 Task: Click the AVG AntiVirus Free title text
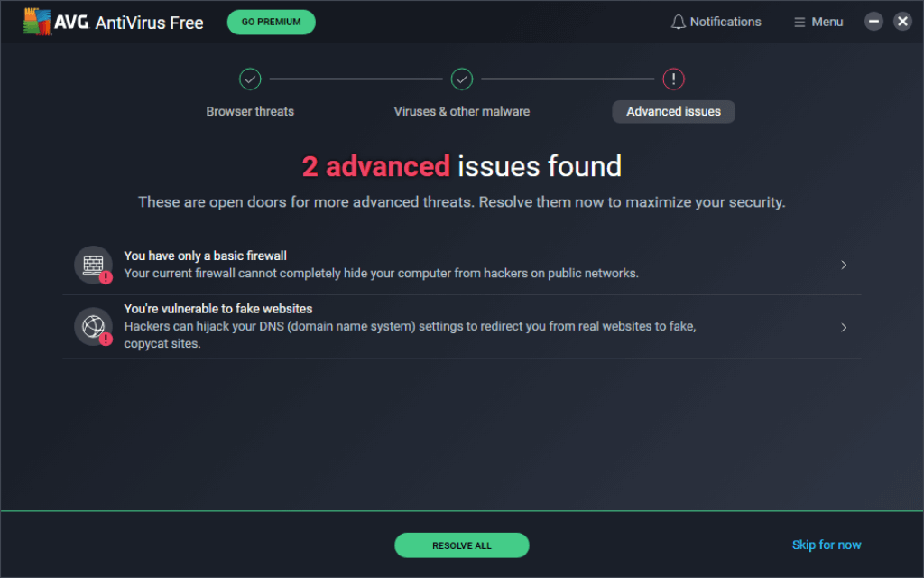128,23
